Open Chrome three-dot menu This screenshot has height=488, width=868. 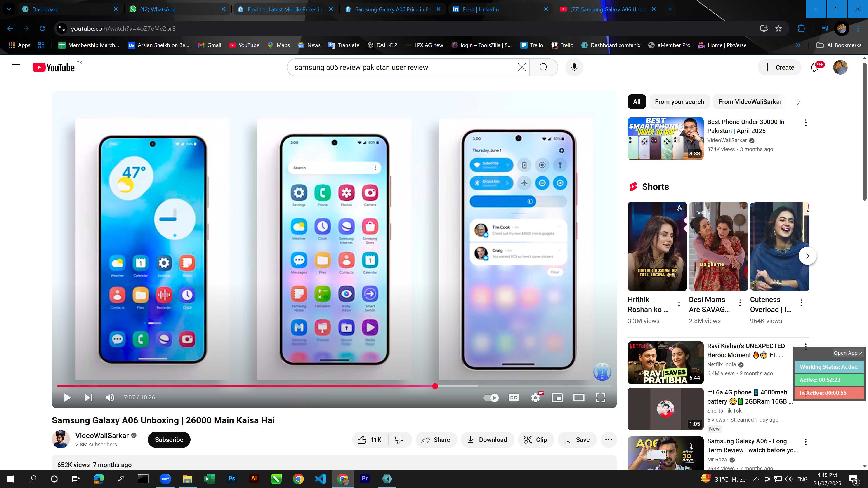point(858,29)
